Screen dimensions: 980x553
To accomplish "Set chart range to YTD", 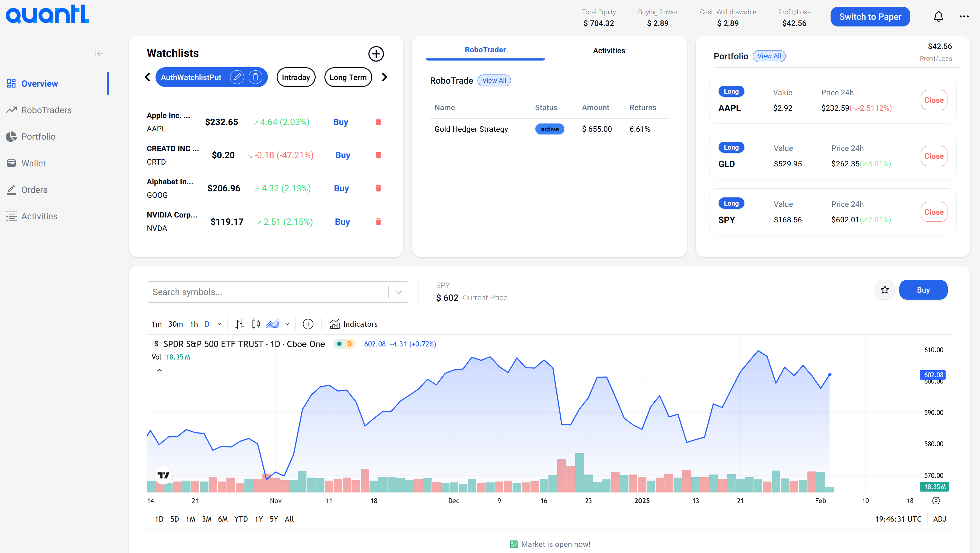I will pos(241,519).
